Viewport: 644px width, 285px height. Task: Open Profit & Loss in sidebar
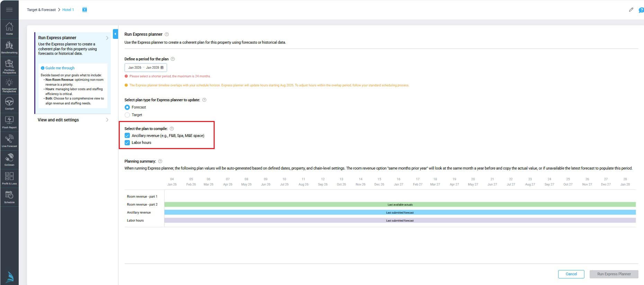9,178
